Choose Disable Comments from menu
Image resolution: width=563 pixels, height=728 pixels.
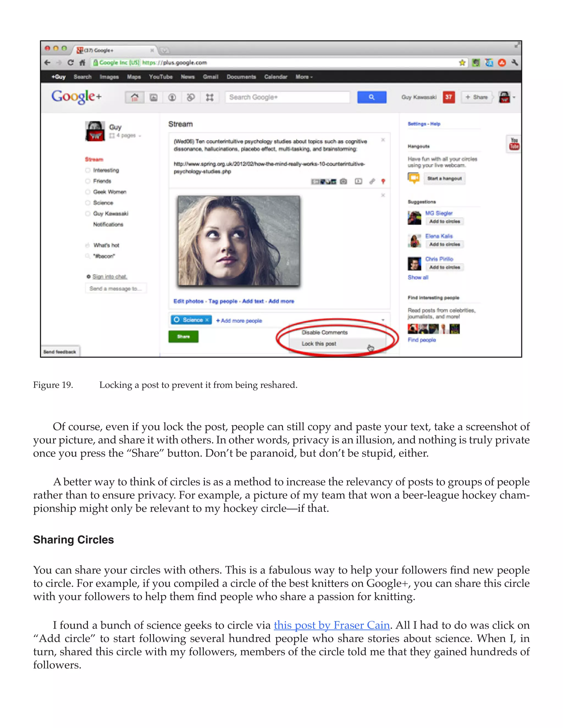(325, 332)
